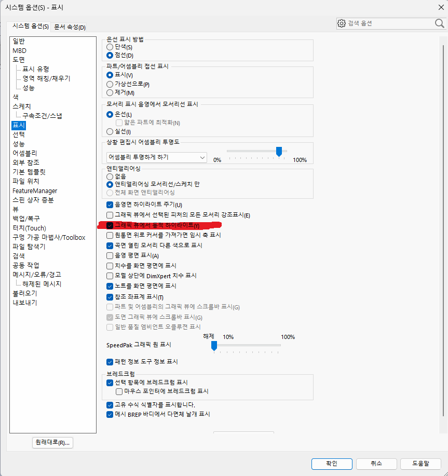The image size is (448, 476).
Task: Open FeatureManager in the options tree
Action: pyautogui.click(x=35, y=191)
